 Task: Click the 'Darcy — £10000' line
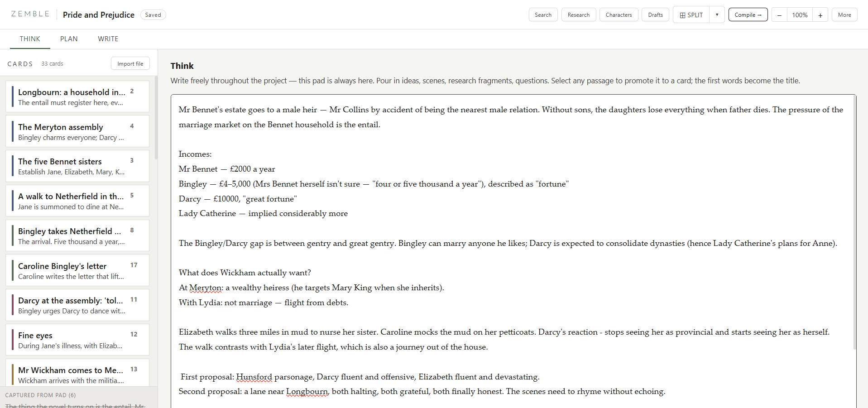(x=238, y=199)
